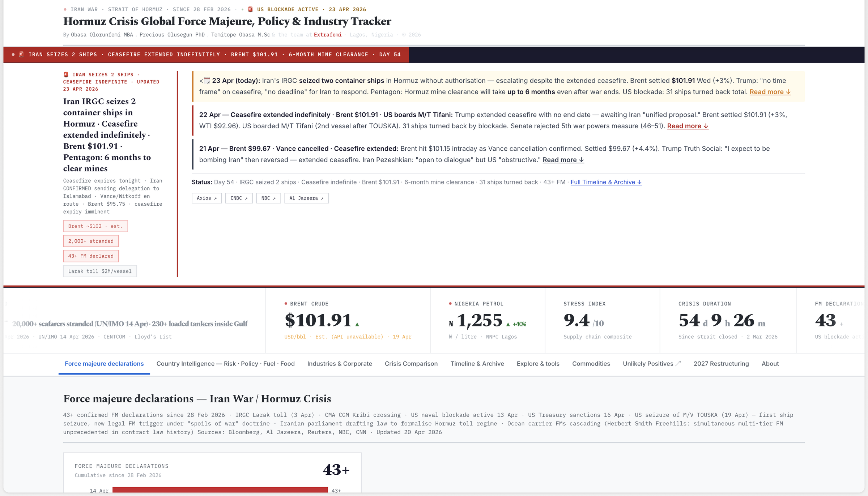
Task: Select the Crisis Comparison tab
Action: tap(411, 364)
